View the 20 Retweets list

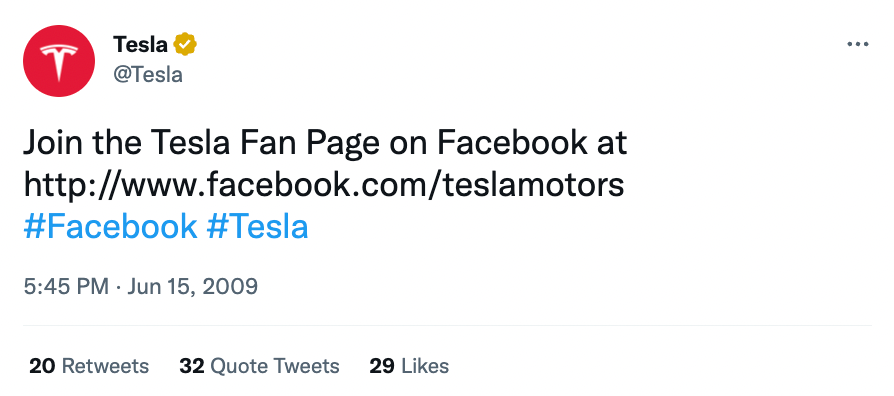tap(89, 366)
